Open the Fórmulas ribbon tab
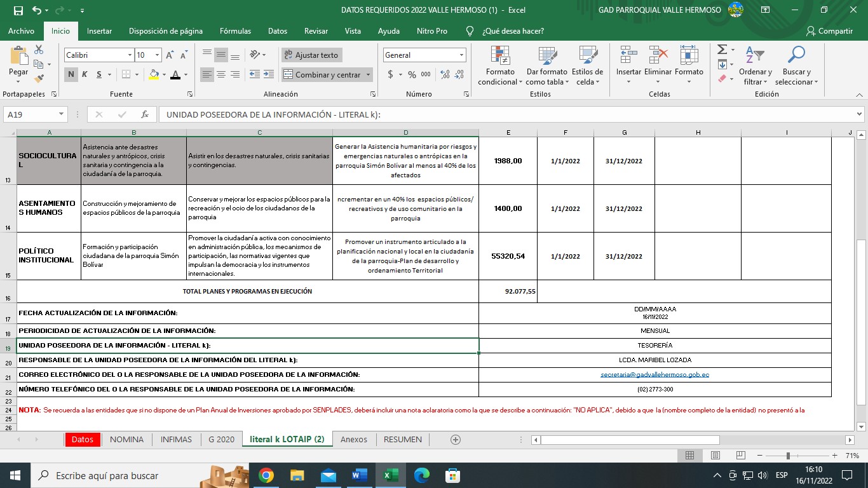Screen dimensions: 868x488 point(235,31)
